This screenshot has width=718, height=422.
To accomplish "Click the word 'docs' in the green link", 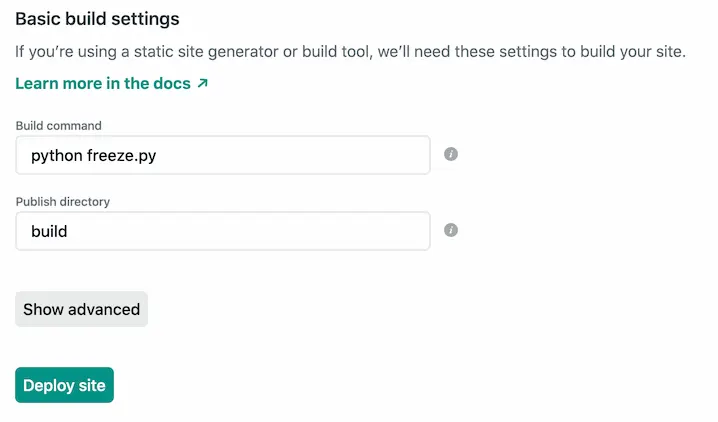I will point(171,84).
